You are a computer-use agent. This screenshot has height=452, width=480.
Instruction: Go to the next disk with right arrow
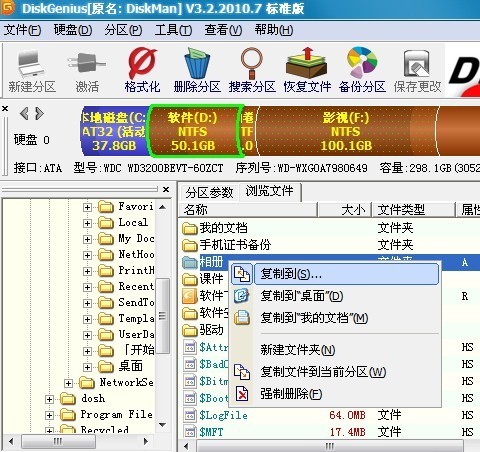(x=40, y=113)
